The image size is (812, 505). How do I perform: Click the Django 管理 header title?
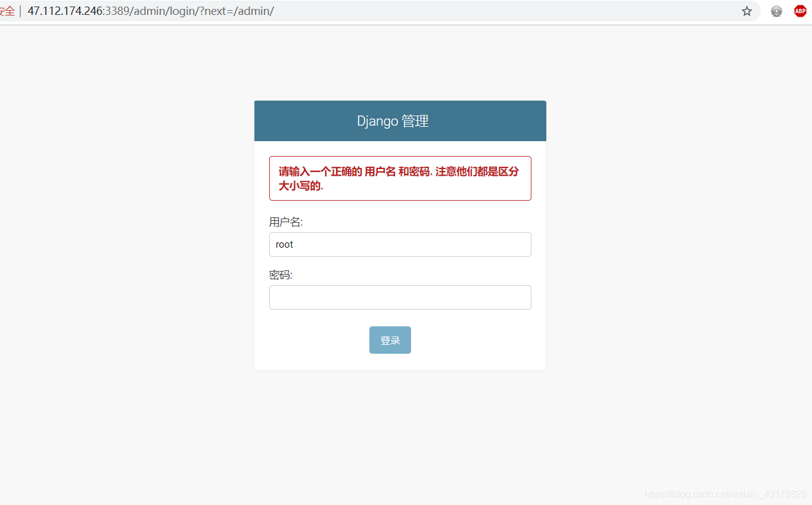pos(393,121)
